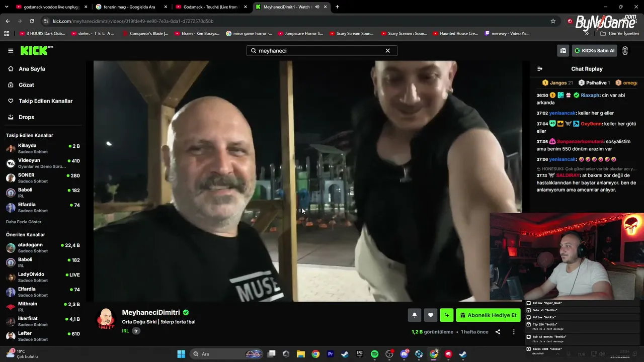Open 3 HOURS Dark Club bookmark
Viewport: 644px width, 362px height.
click(x=42, y=34)
